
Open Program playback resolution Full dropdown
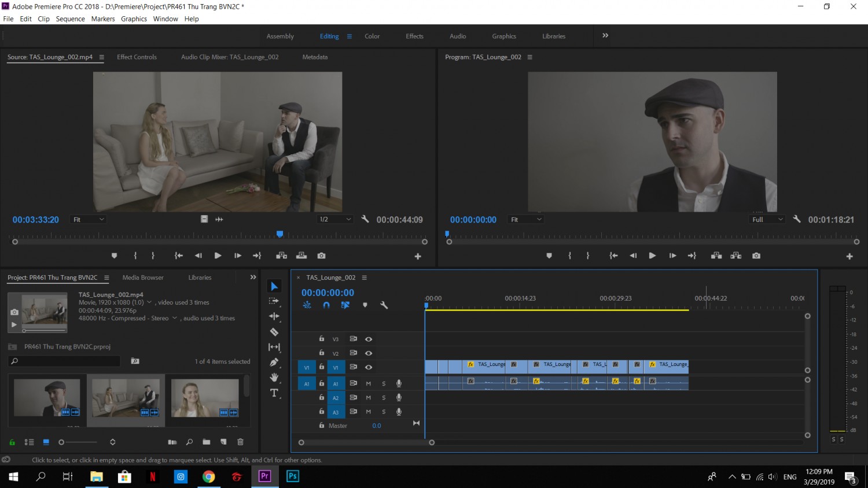click(767, 219)
